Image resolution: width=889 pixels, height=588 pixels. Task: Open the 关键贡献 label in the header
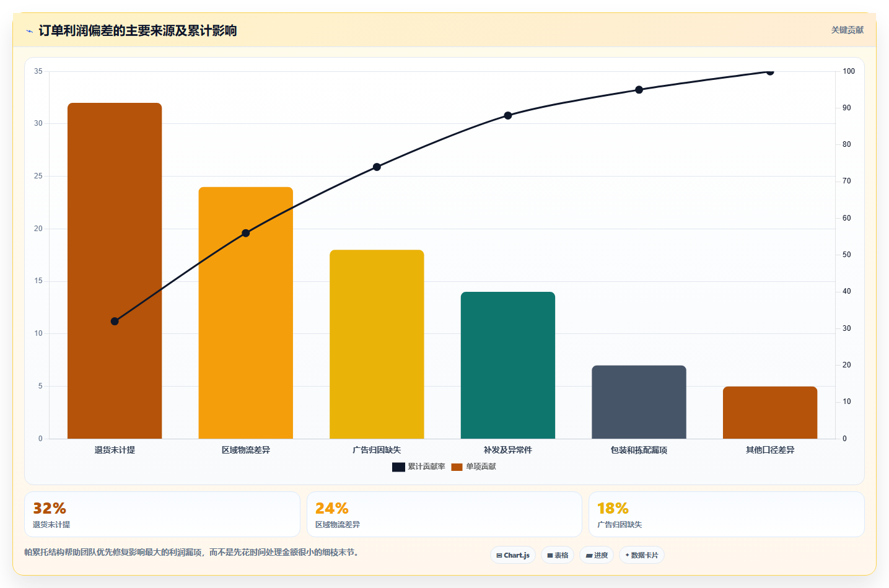(847, 30)
